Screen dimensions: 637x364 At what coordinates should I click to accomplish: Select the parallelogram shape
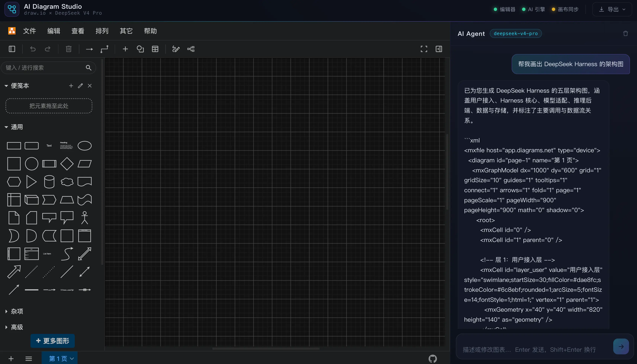85,164
